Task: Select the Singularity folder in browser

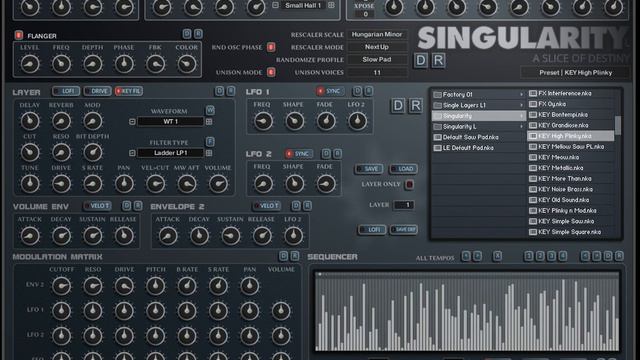Action: [479, 116]
